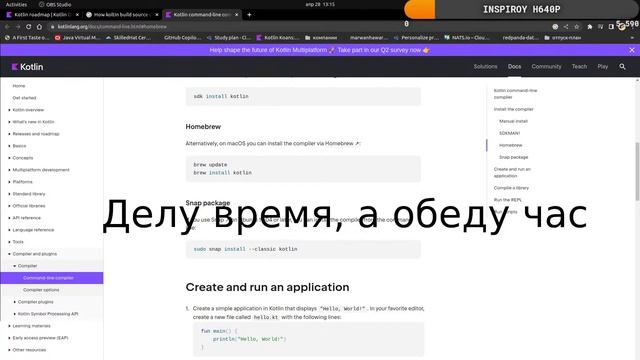Viewport: 640px width, 360px height.
Task: Click the page vertical scrollbar thumb
Action: point(637,171)
